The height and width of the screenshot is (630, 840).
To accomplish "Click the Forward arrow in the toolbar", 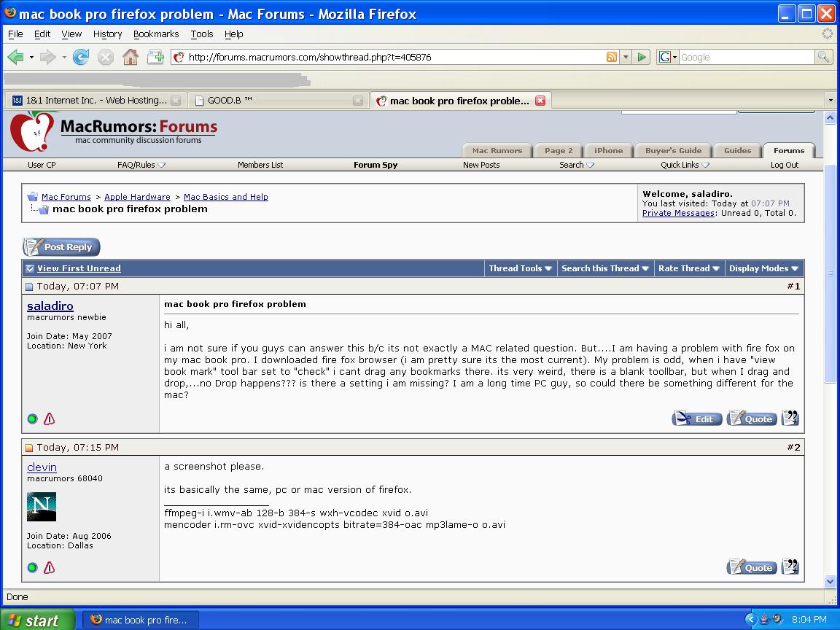I will pyautogui.click(x=48, y=57).
